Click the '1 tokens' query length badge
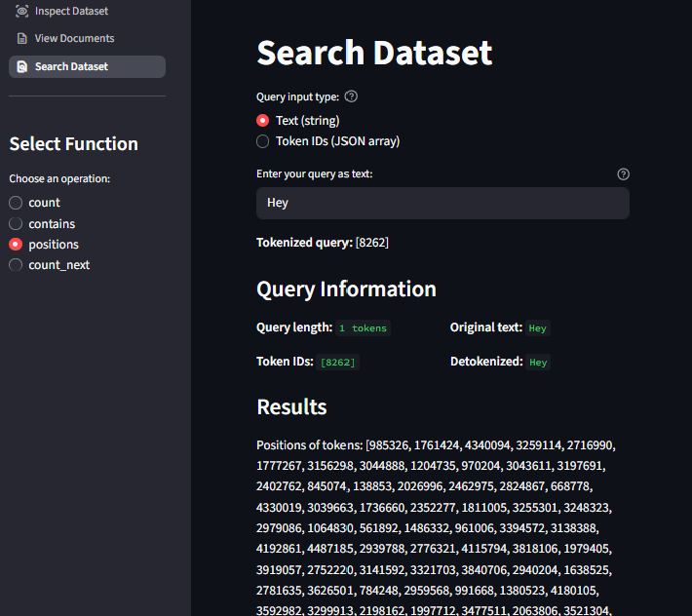The width and height of the screenshot is (692, 616). tap(363, 328)
